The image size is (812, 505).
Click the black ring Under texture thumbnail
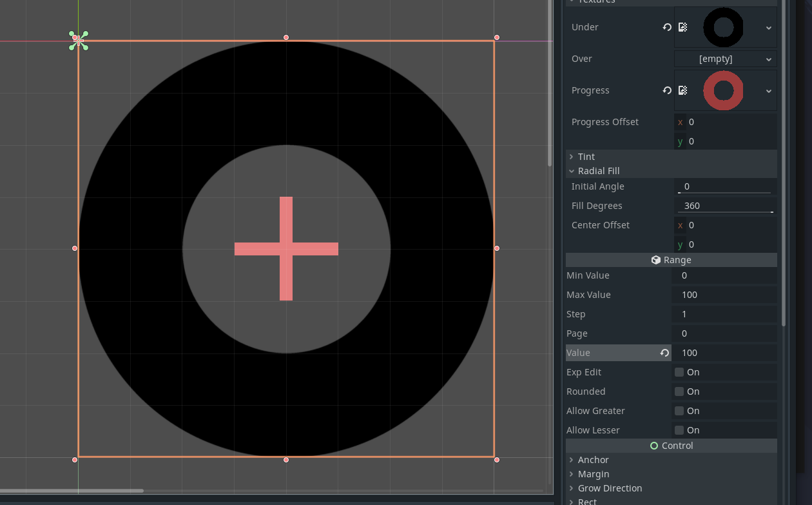pyautogui.click(x=723, y=27)
